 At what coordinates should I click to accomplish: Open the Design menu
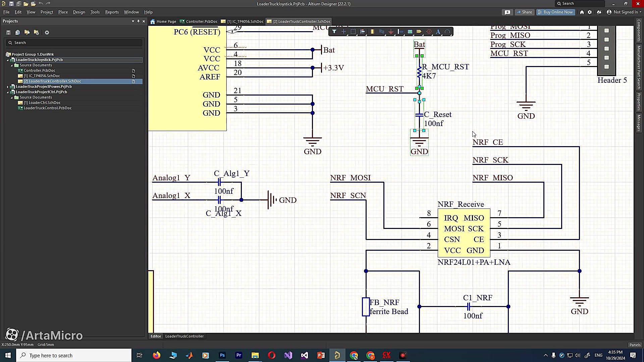pyautogui.click(x=79, y=12)
